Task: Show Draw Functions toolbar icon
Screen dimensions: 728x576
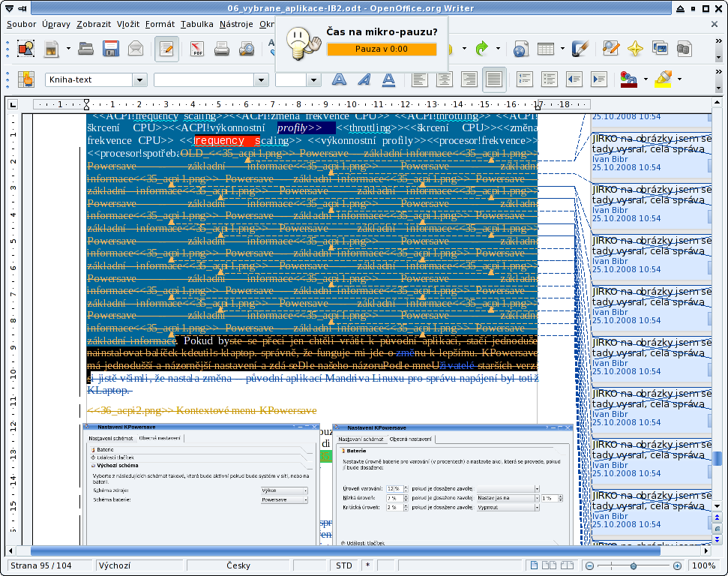Action: pos(580,49)
